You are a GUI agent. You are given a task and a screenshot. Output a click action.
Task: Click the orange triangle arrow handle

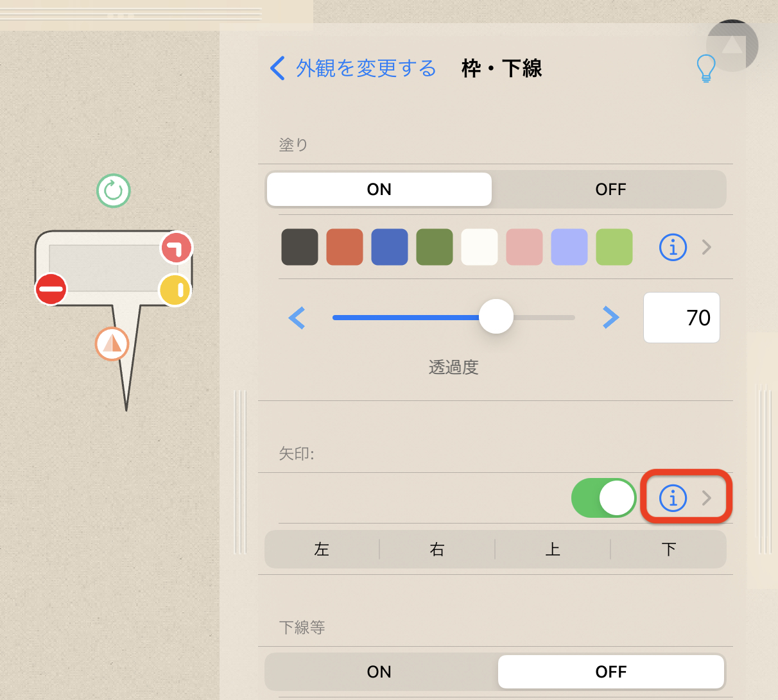(112, 344)
